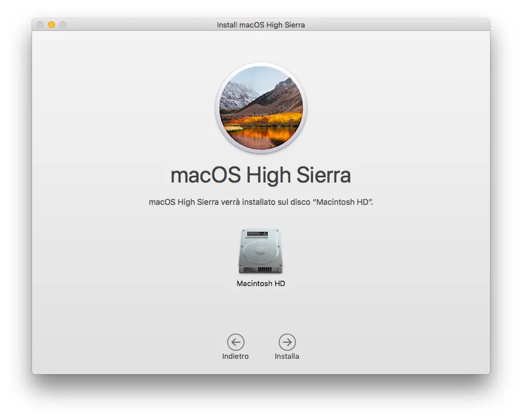The image size is (522, 420).
Task: Click the Installa text label
Action: click(287, 355)
